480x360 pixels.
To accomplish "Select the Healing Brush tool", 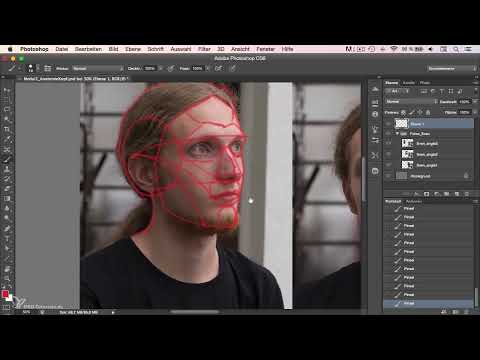I will point(7,149).
